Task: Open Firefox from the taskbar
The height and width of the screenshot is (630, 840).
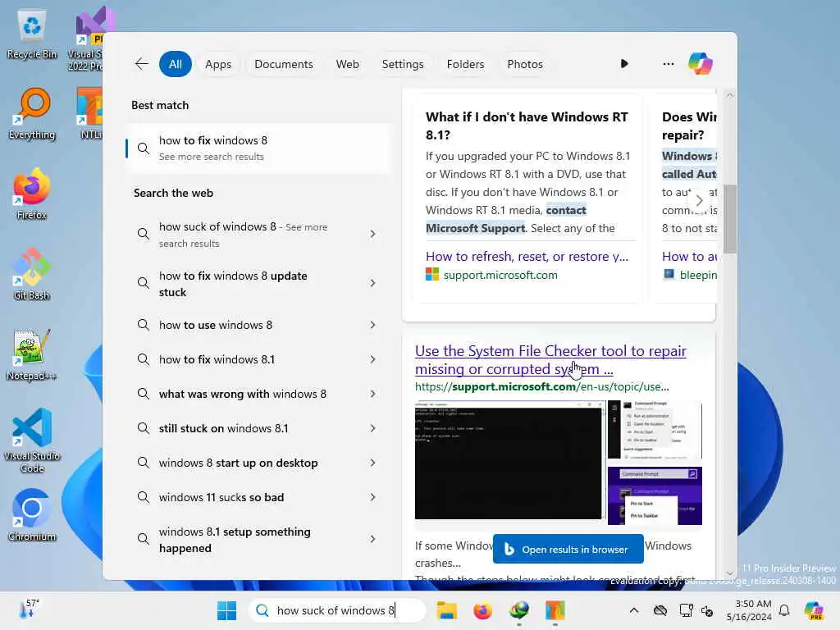Action: click(482, 610)
